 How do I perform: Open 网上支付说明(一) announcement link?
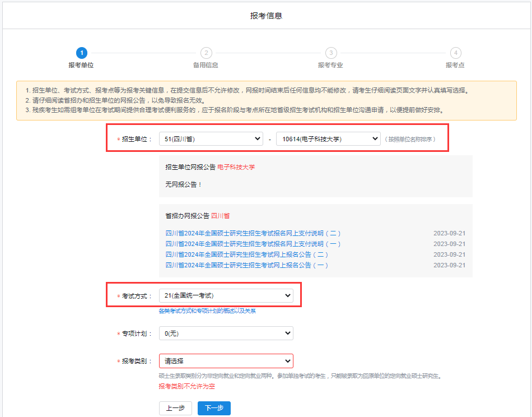(253, 244)
